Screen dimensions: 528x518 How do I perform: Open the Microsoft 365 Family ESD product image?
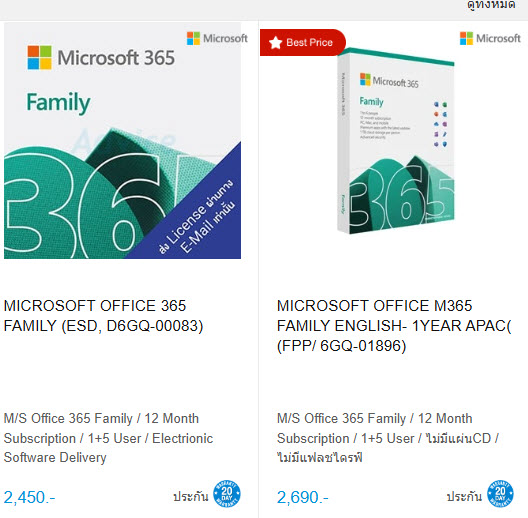122,141
